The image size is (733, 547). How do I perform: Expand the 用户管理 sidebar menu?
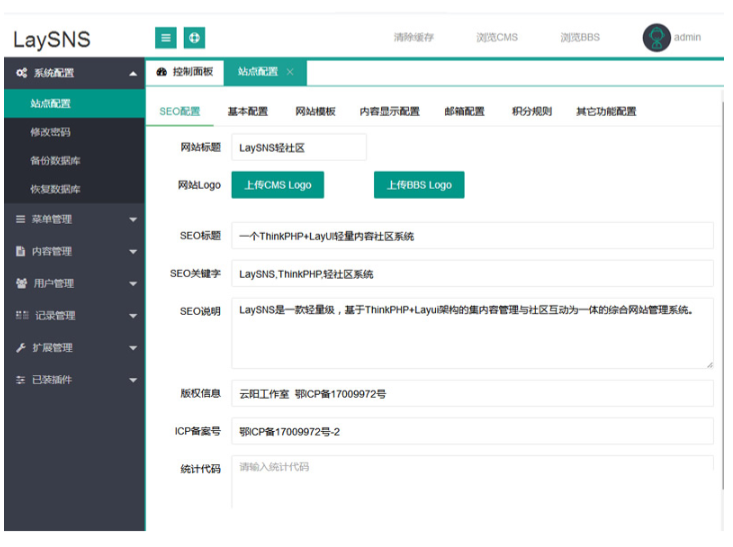click(74, 283)
